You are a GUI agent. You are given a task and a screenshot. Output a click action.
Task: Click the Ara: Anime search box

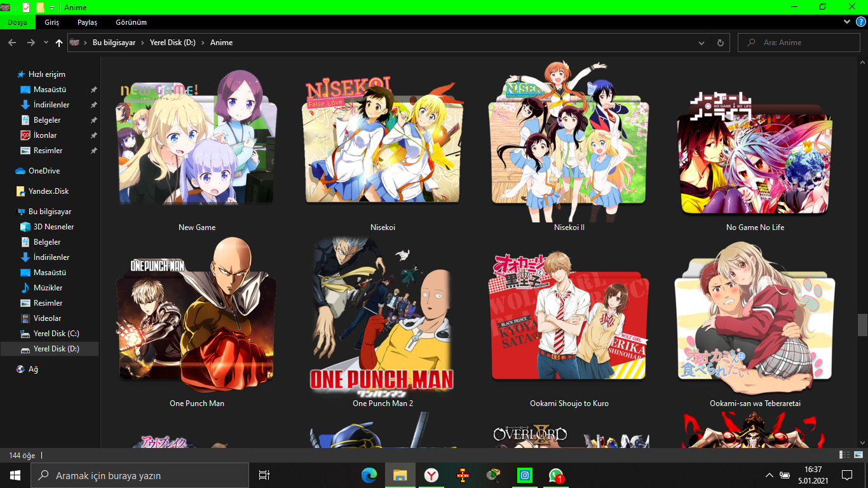click(799, 43)
